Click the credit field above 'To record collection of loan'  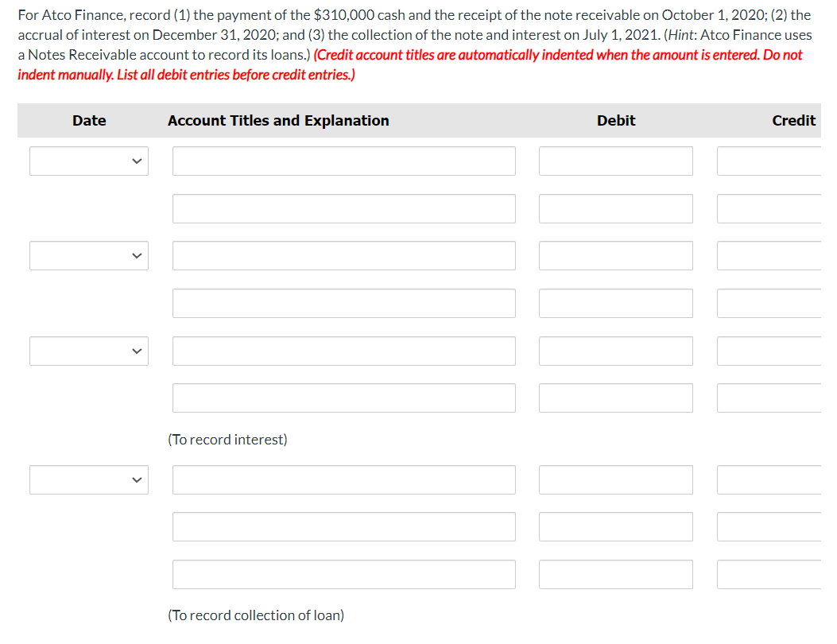click(769, 574)
